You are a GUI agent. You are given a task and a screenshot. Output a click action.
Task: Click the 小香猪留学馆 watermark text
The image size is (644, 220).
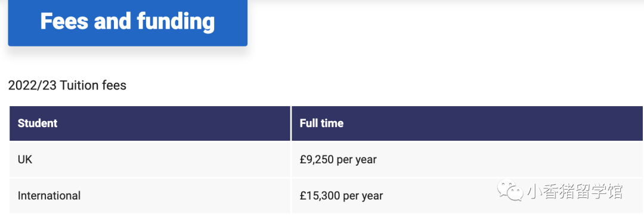tap(575, 191)
